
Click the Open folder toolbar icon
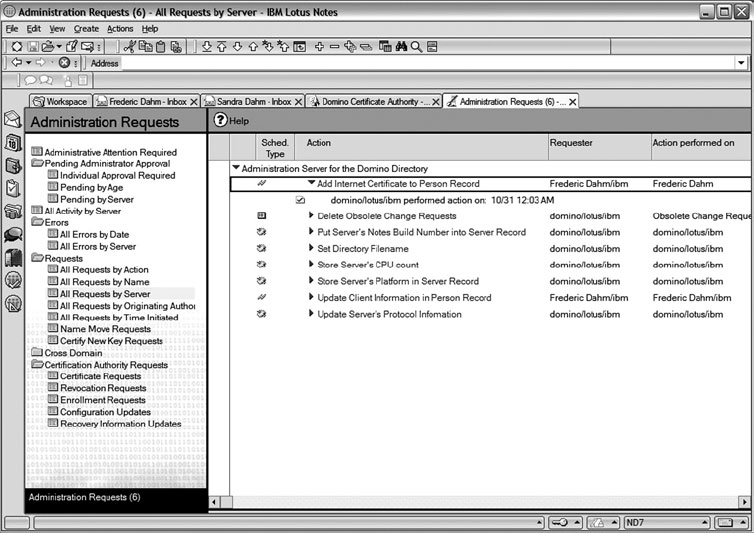click(x=48, y=47)
